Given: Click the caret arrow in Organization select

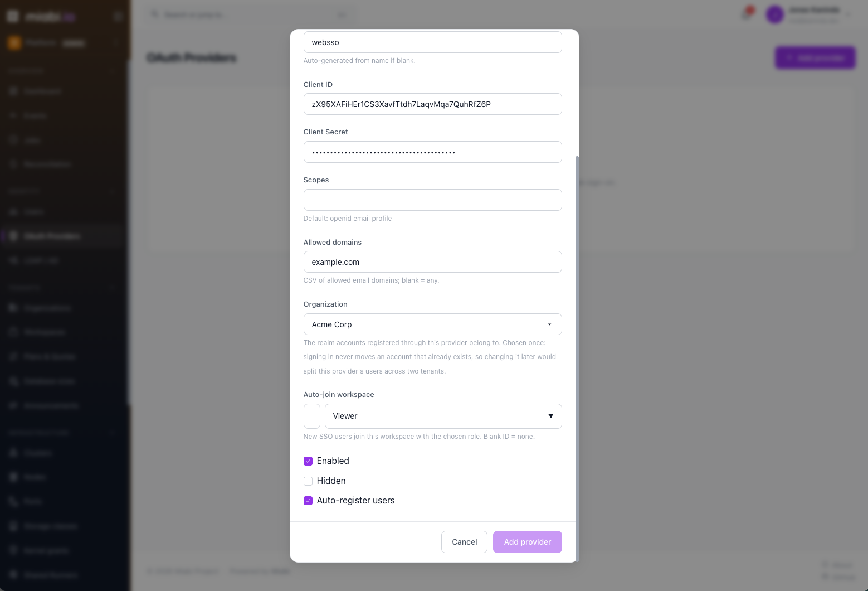Looking at the screenshot, I should 549,324.
